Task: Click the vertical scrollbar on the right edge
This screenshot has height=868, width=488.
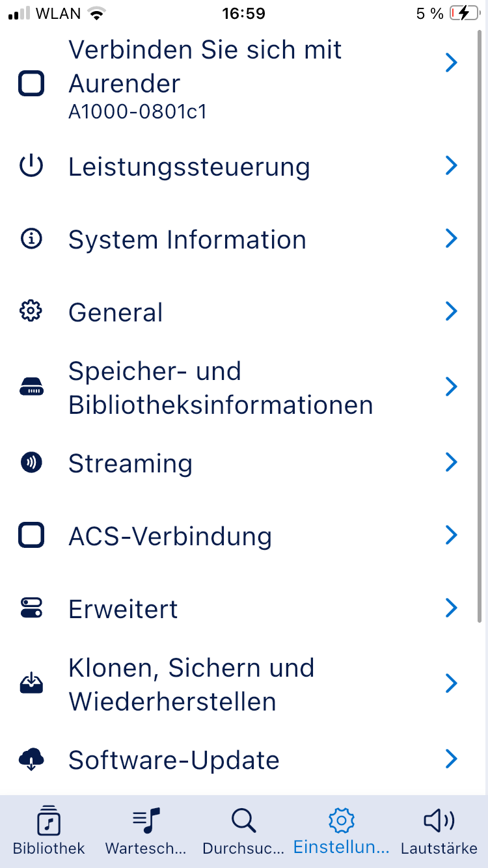Action: click(x=480, y=325)
